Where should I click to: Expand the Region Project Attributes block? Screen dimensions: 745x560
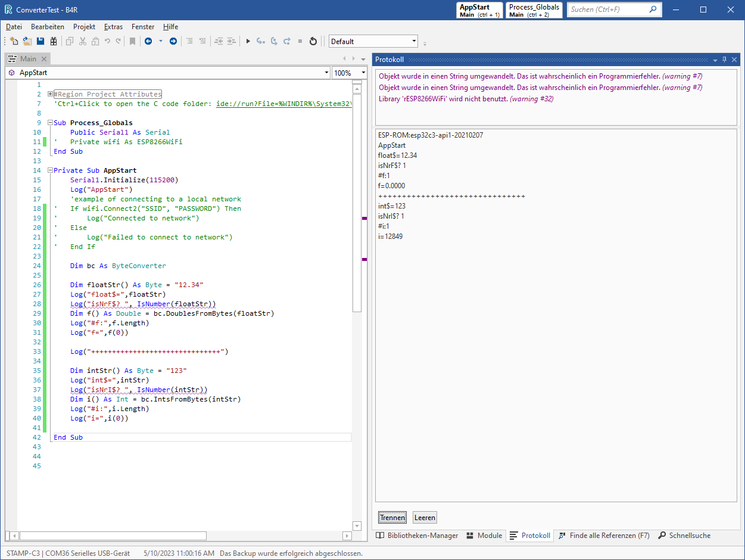50,94
